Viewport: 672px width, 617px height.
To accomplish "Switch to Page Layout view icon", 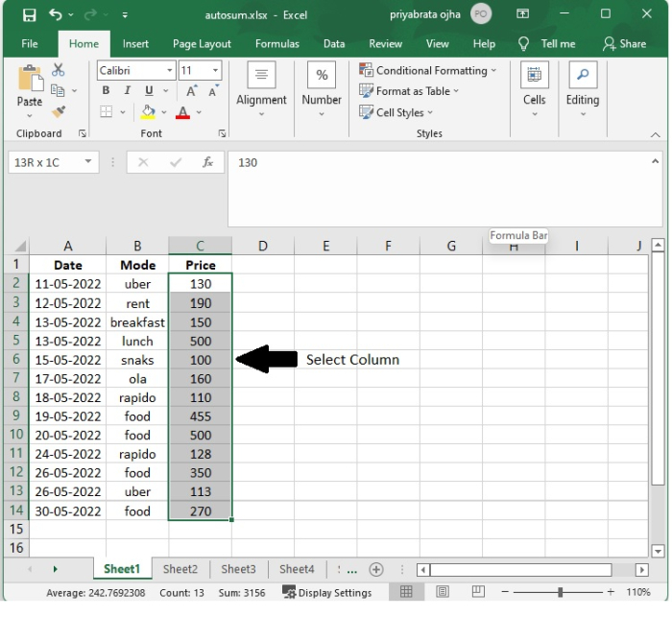I will [442, 592].
